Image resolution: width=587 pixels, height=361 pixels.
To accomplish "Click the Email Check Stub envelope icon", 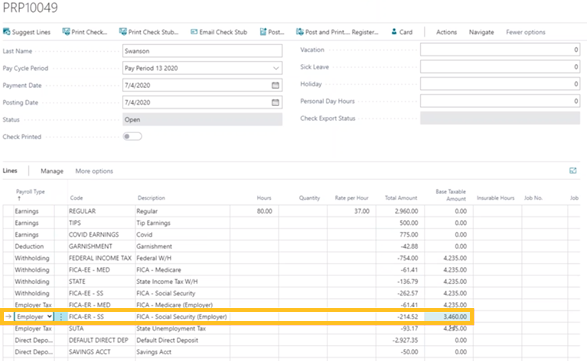I will (194, 32).
